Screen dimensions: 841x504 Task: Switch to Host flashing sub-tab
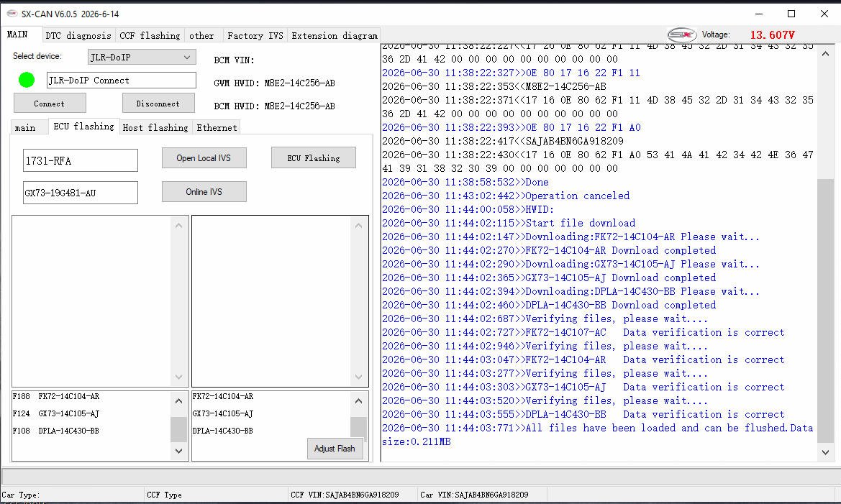click(x=155, y=127)
